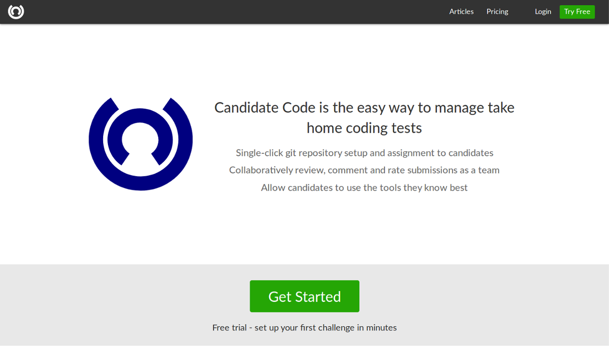Open the Login link
The height and width of the screenshot is (364, 609).
543,11
